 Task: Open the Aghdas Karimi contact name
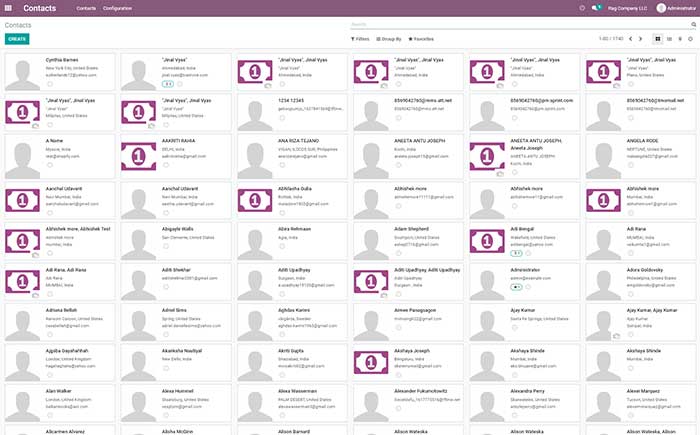294,310
